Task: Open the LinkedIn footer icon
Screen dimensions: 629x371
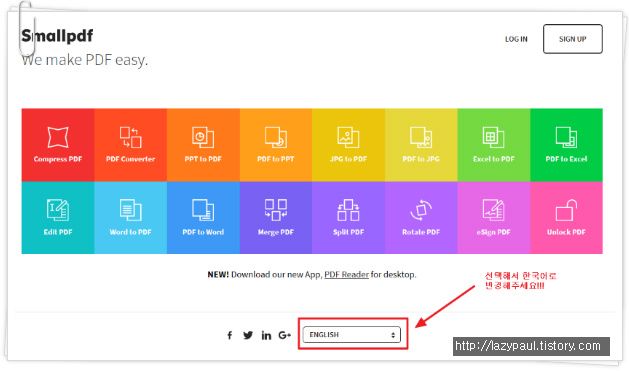Action: pos(266,335)
